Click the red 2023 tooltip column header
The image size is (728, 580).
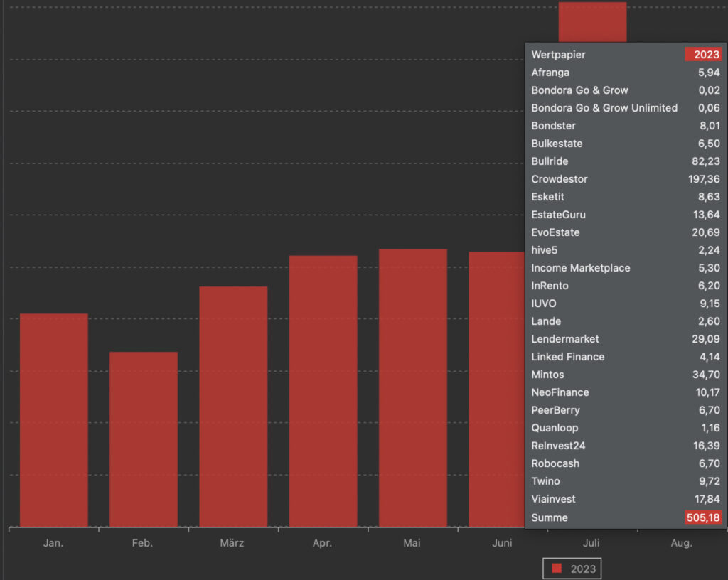click(x=703, y=55)
